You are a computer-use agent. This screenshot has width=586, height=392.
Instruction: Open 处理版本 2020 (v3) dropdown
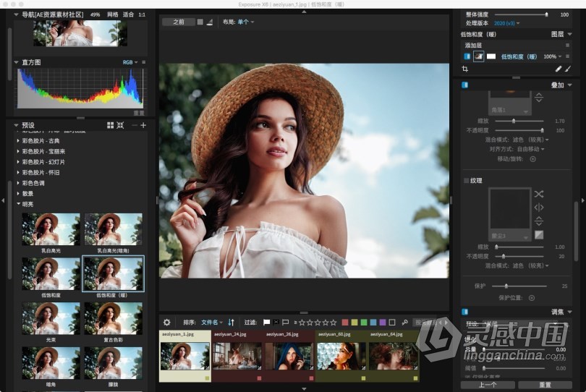(506, 23)
